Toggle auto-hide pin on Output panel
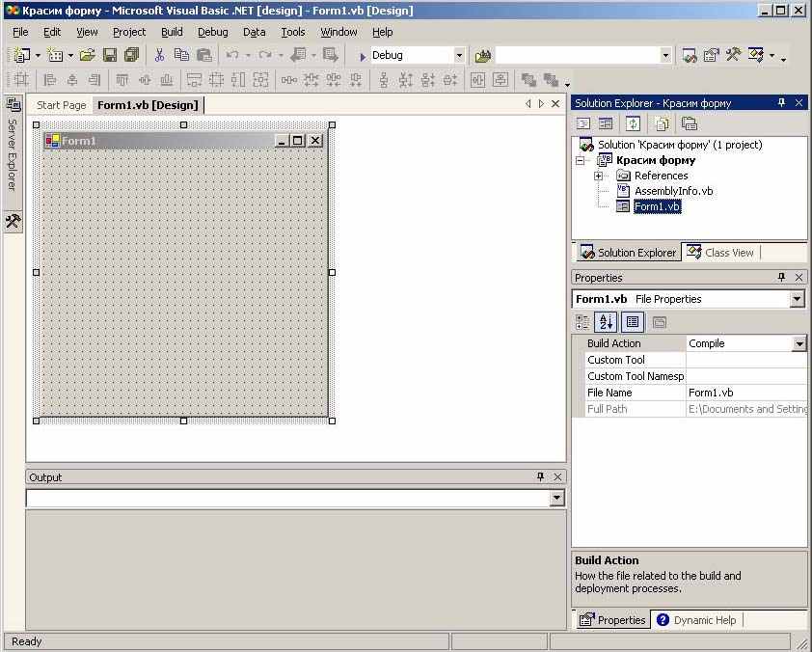812x652 pixels. (540, 476)
